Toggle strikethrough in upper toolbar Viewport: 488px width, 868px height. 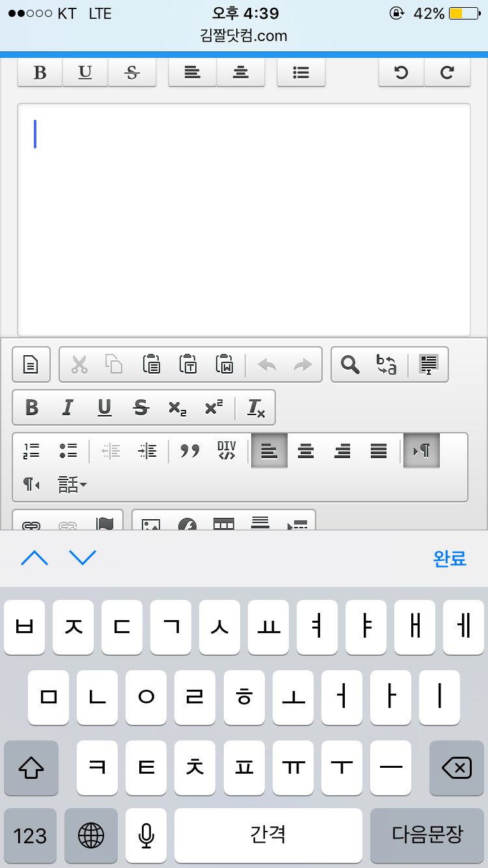132,72
